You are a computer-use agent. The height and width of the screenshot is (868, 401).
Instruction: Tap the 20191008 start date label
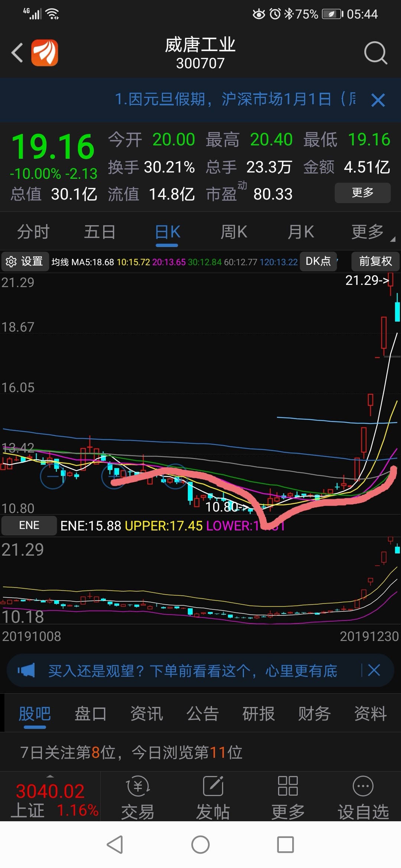point(32,636)
